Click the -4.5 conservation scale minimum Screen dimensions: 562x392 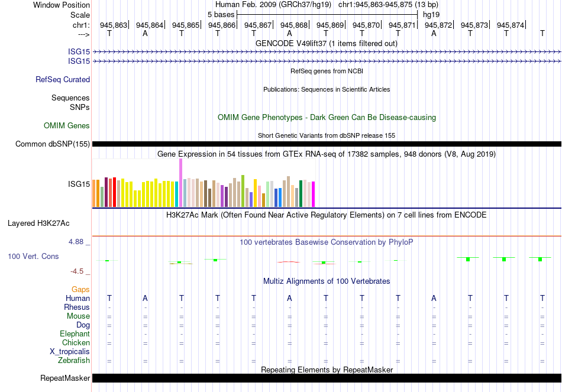click(x=77, y=271)
